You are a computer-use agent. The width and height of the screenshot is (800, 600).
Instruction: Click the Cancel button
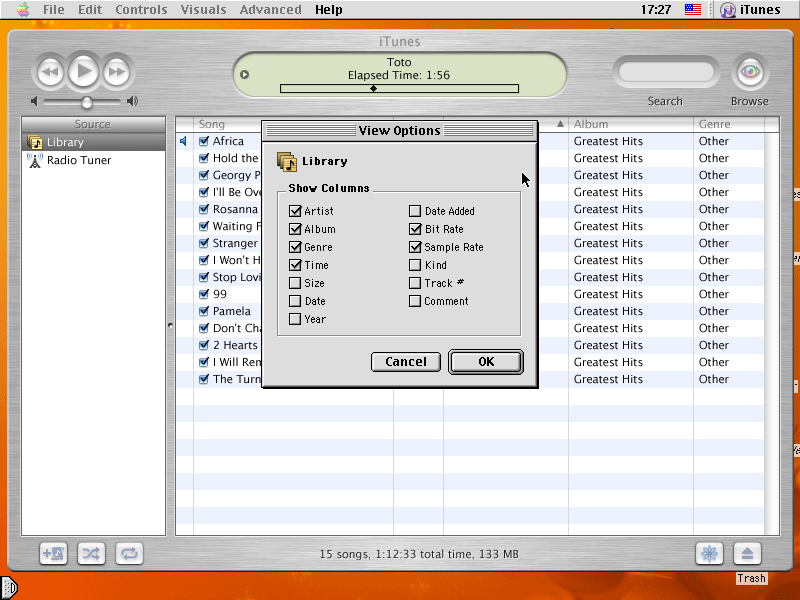coord(406,362)
